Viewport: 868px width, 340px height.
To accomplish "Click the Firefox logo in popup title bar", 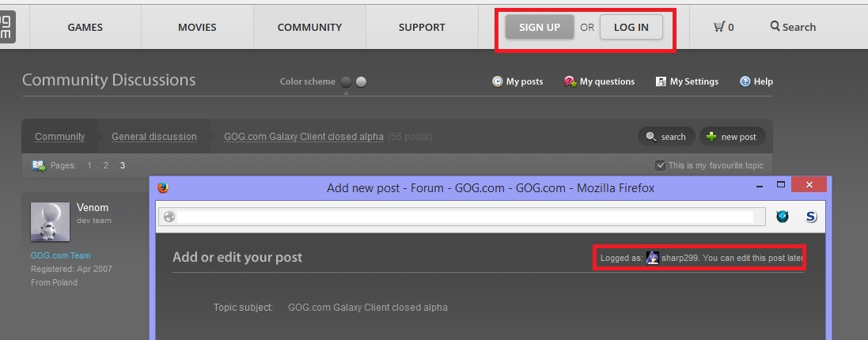I will point(162,188).
